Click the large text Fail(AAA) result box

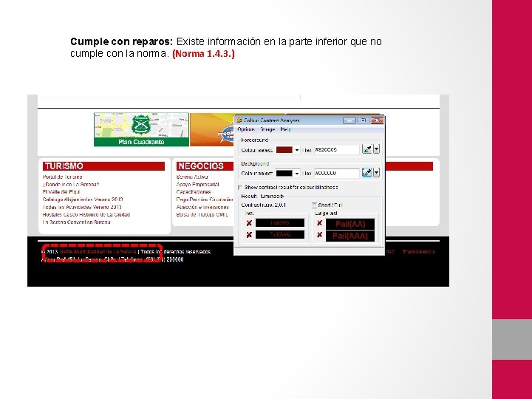coord(350,236)
